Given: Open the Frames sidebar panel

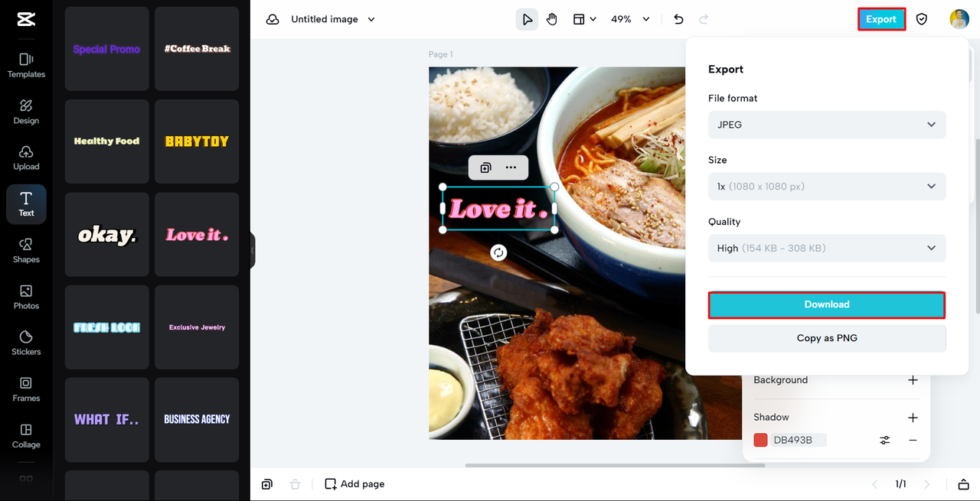Looking at the screenshot, I should tap(26, 389).
